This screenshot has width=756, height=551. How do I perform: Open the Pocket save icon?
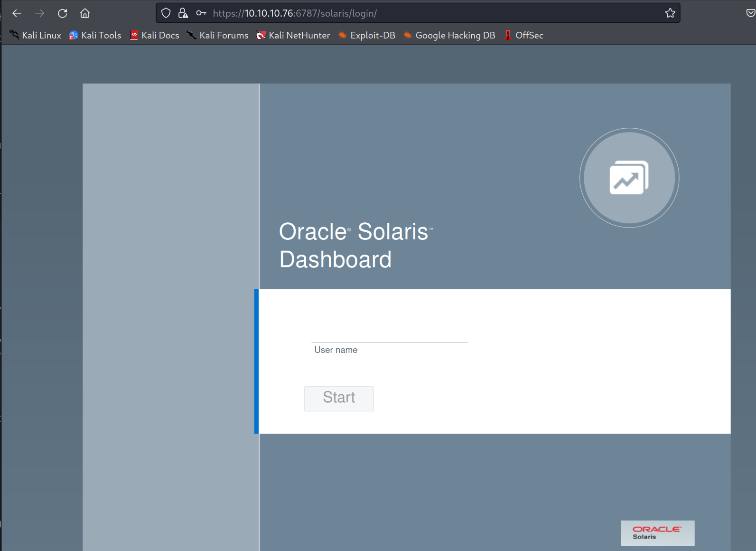750,13
